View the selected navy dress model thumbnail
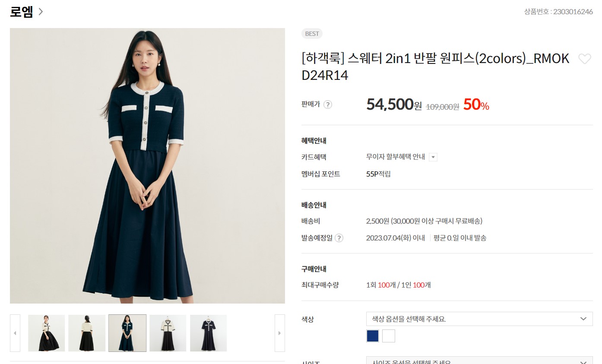This screenshot has width=602, height=364. (x=127, y=333)
